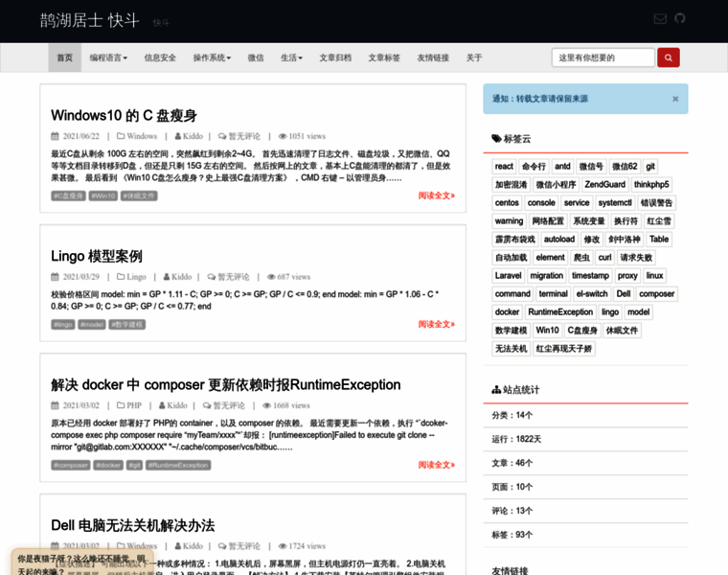Click comment icon in Lingo post meta
This screenshot has height=575, width=728.
[212, 277]
